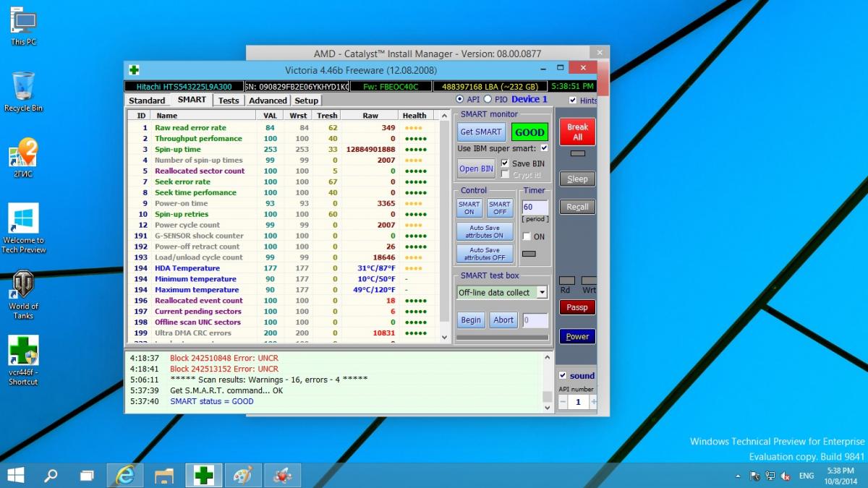Open the AMD Catalyst installer taskbar icon
Image resolution: width=868 pixels, height=488 pixels.
(282, 475)
